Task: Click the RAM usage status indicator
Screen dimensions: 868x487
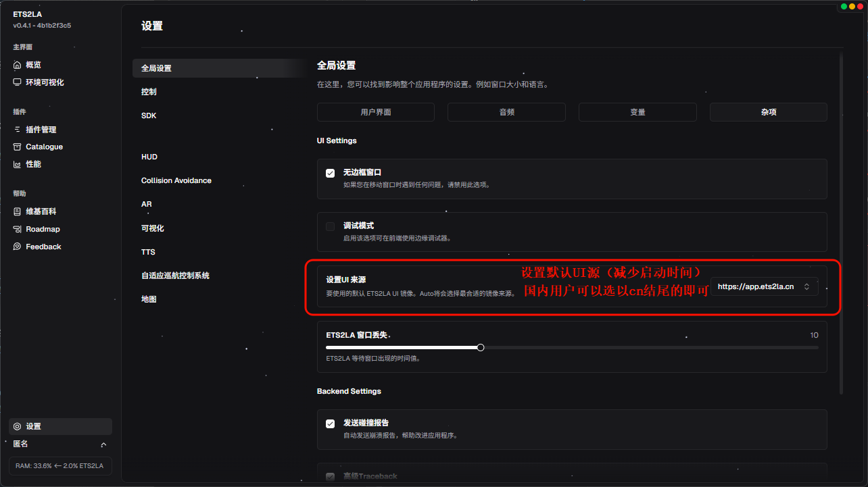Action: click(x=60, y=466)
